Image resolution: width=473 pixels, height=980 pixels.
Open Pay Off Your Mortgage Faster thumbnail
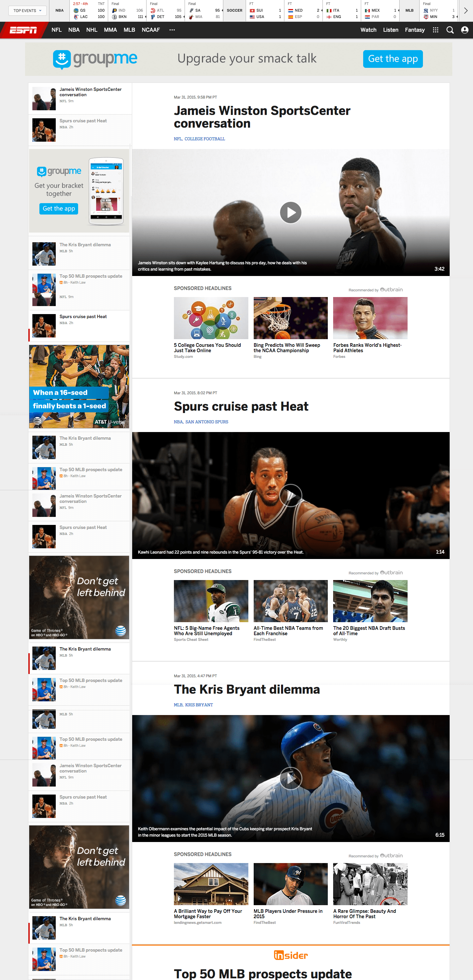click(211, 884)
